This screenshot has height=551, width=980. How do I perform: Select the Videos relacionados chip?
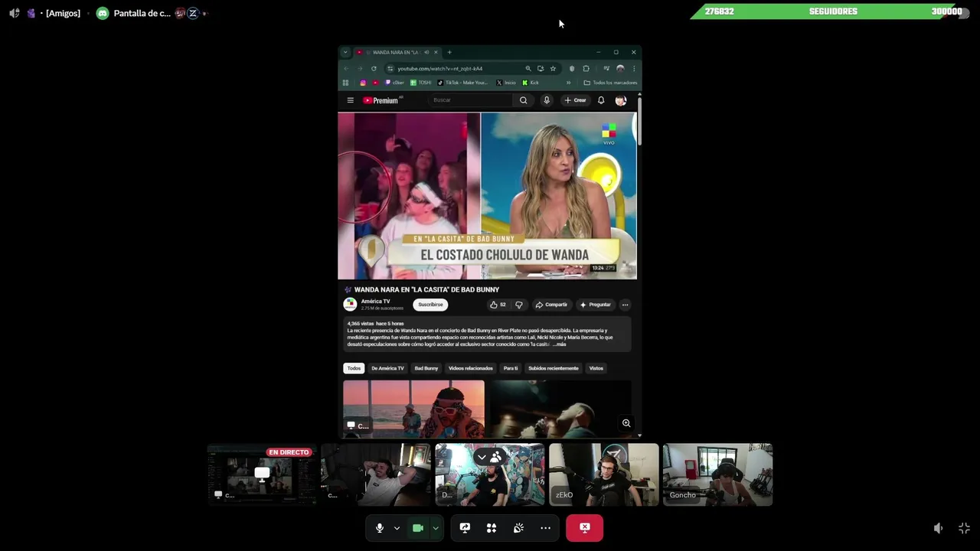471,368
